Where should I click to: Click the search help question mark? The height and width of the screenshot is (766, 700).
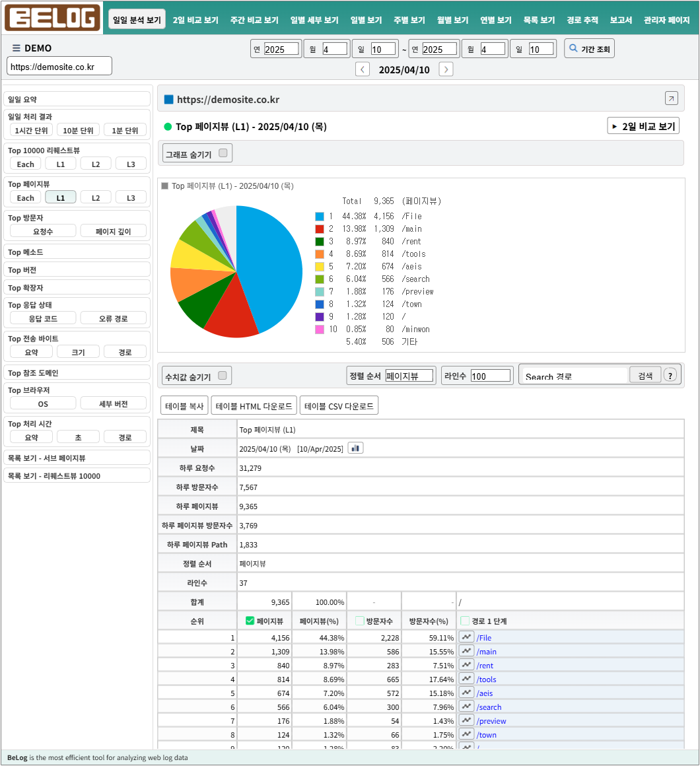(670, 376)
